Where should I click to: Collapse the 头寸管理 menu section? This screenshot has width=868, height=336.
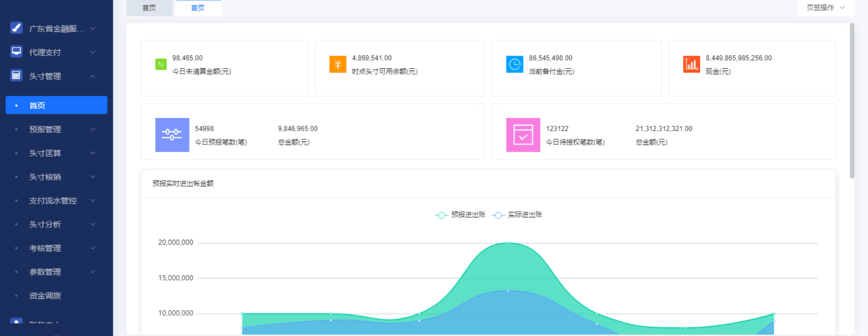click(57, 76)
